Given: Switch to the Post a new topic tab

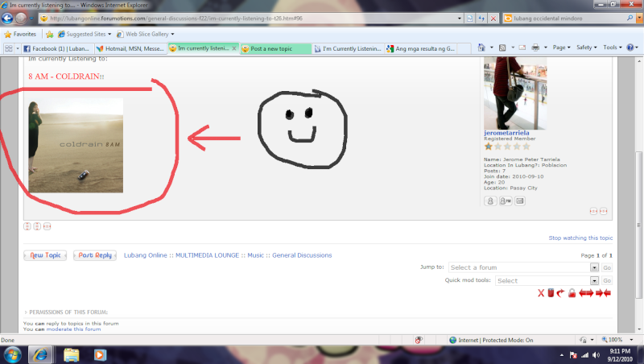Looking at the screenshot, I should (275, 48).
